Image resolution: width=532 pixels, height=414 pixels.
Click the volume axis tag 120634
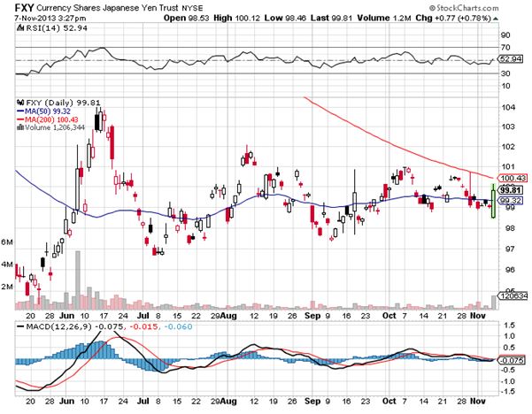(x=513, y=296)
